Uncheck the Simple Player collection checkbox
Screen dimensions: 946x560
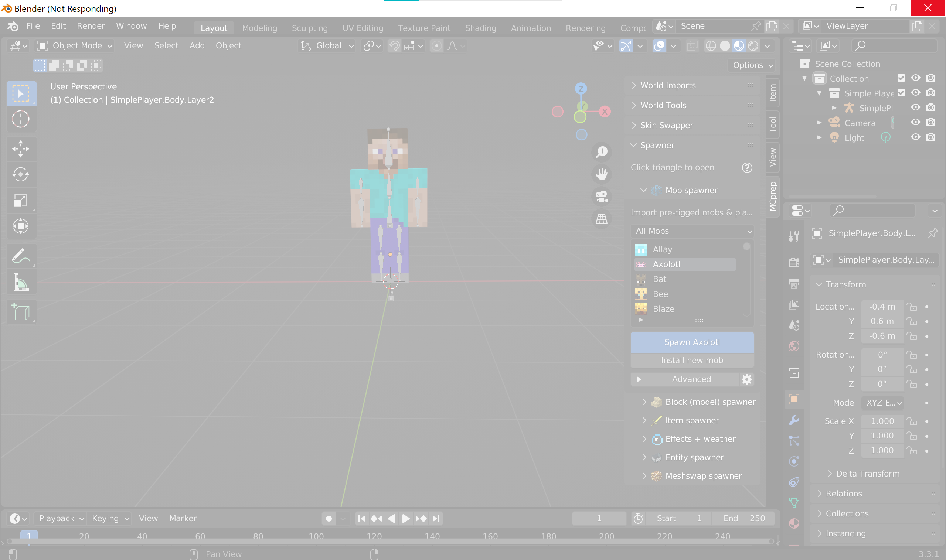(x=901, y=93)
